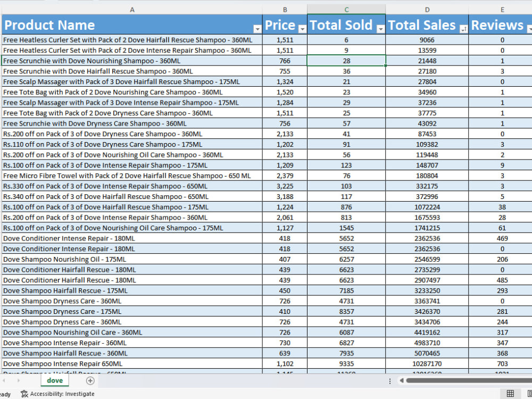Select Total Sales cell 4419162
This screenshot has width=532, height=399.
coord(427,332)
